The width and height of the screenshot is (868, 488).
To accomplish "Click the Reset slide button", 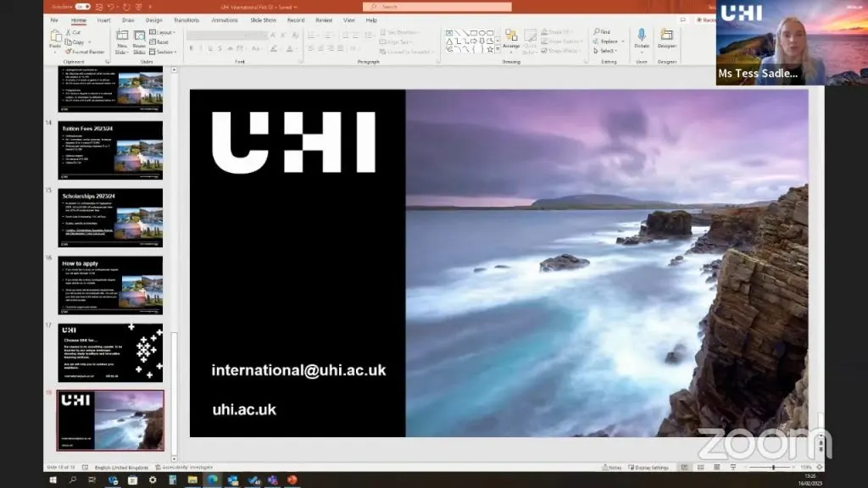I will pos(159,42).
